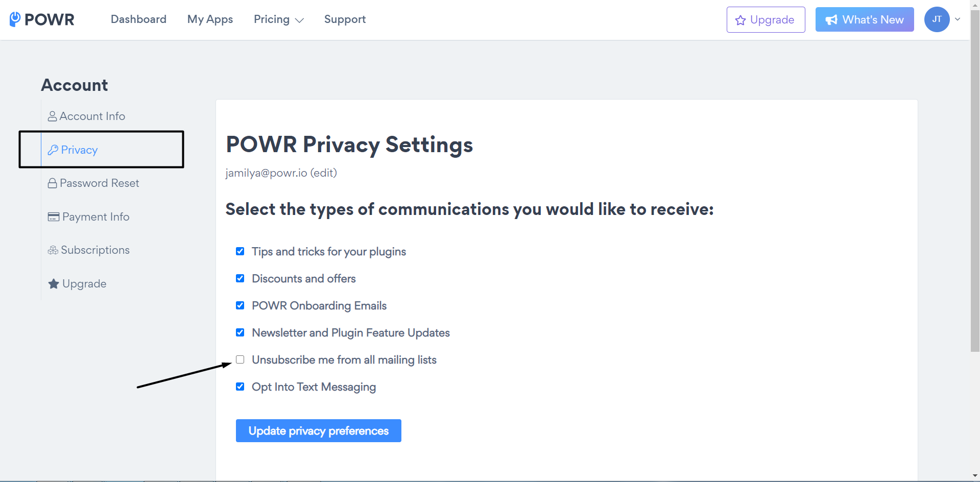Uncheck Discounts and offers checkbox
Screen dimensions: 980x482
click(x=240, y=278)
